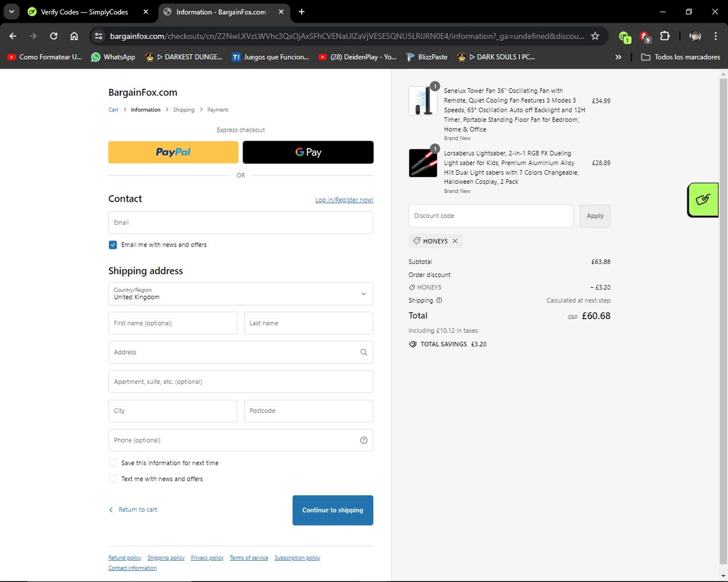The image size is (728, 582).
Task: Open Todos los marcadores folder
Action: pos(680,57)
